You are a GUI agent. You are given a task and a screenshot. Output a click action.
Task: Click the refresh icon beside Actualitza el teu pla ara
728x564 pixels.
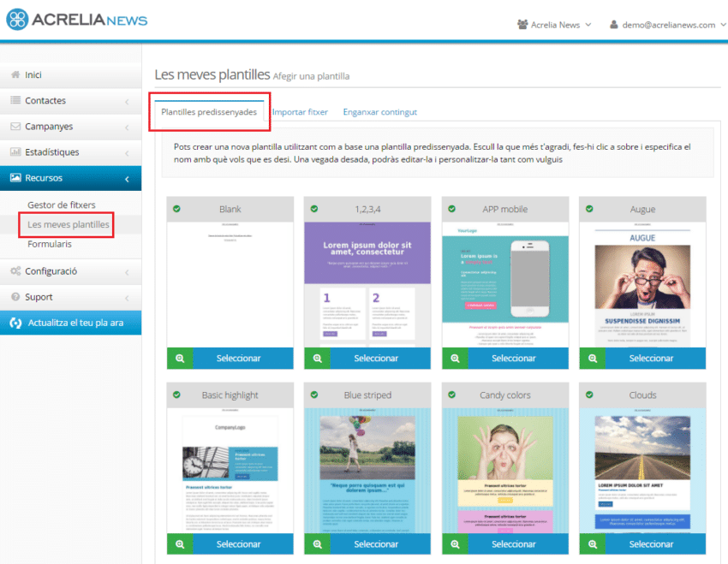coord(15,323)
